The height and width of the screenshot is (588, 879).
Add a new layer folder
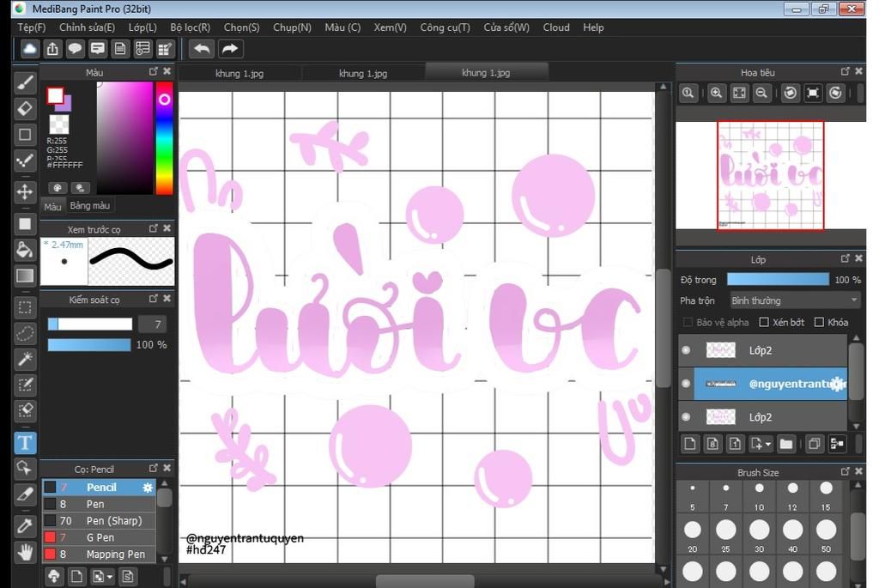786,444
